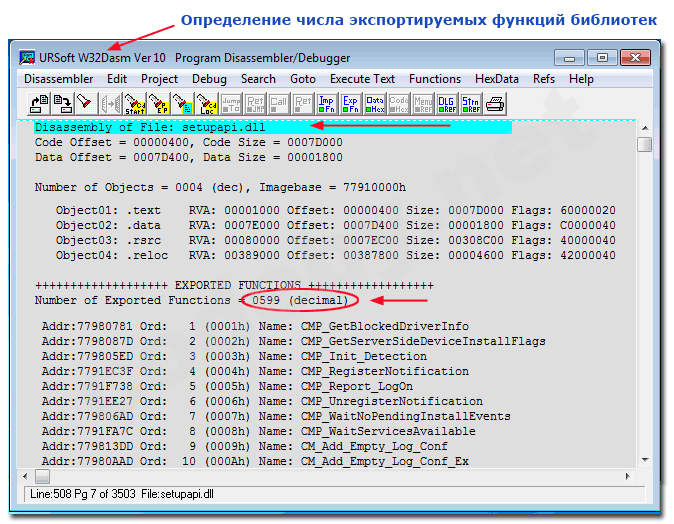Open the Imp Fn imported functions list
The width and height of the screenshot is (674, 524).
327,104
